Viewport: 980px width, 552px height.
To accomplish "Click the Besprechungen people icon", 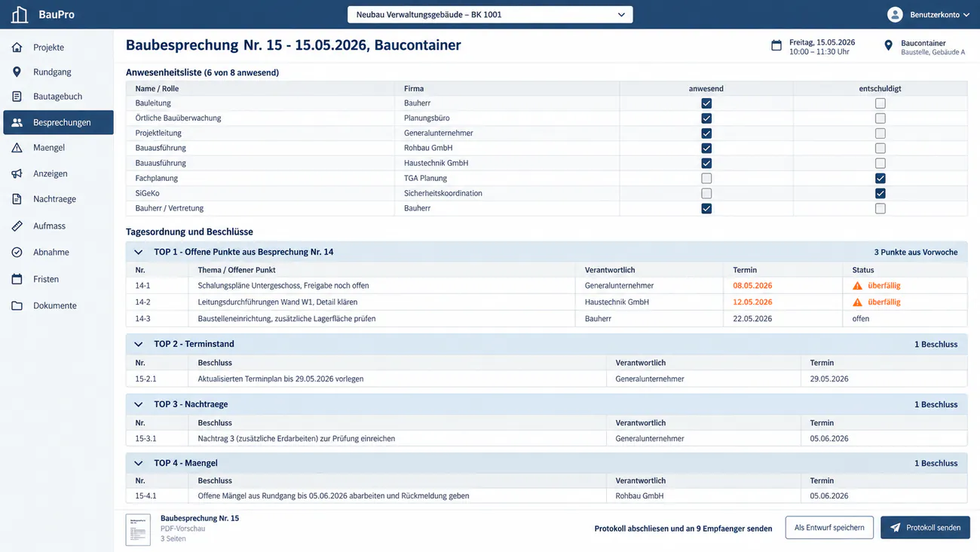I will 17,122.
